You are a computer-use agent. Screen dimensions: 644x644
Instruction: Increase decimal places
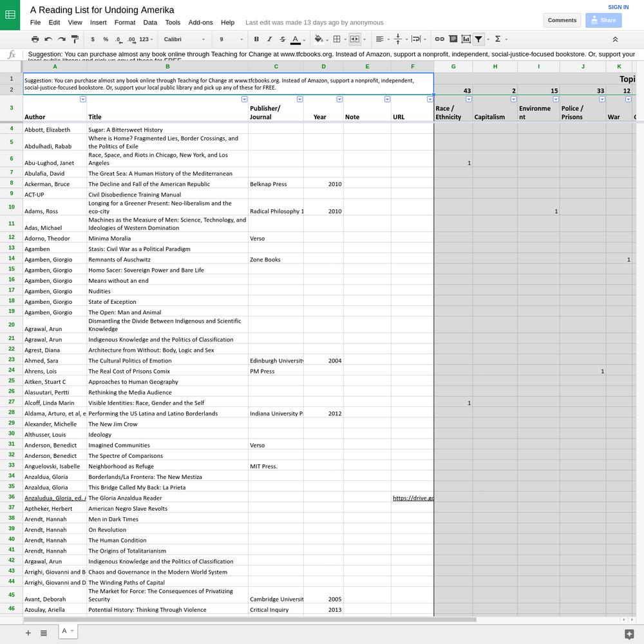coord(131,39)
